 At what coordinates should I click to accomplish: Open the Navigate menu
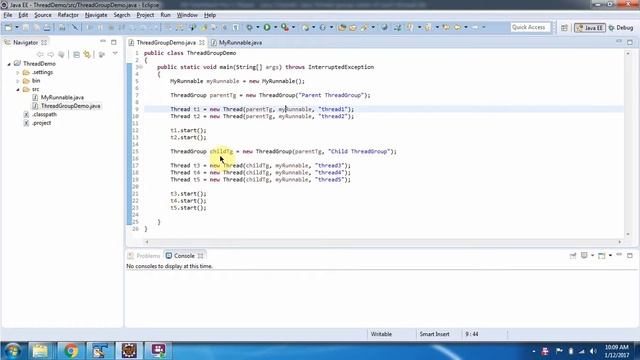pyautogui.click(x=96, y=15)
